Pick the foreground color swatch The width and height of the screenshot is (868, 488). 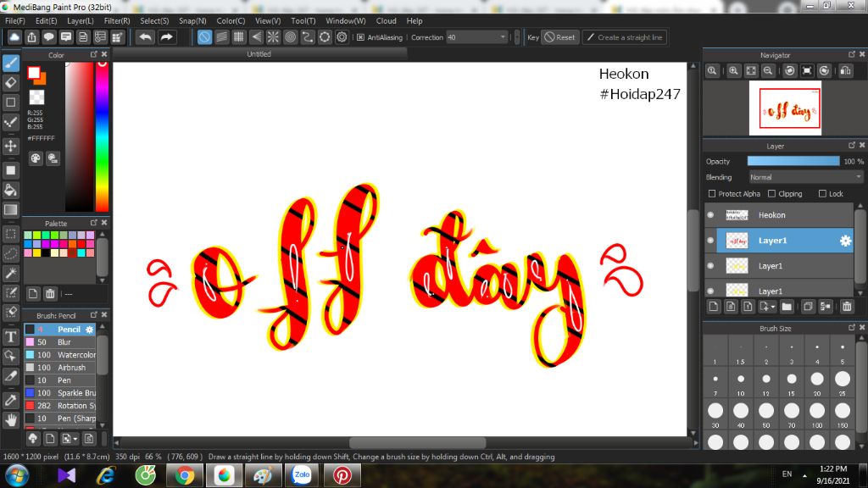(34, 73)
